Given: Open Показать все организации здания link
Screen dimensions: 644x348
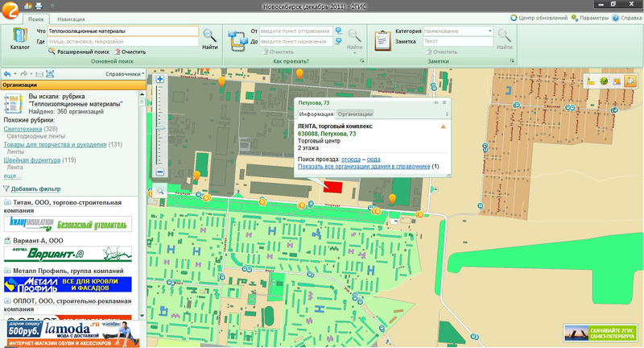Looking at the screenshot, I should 364,167.
